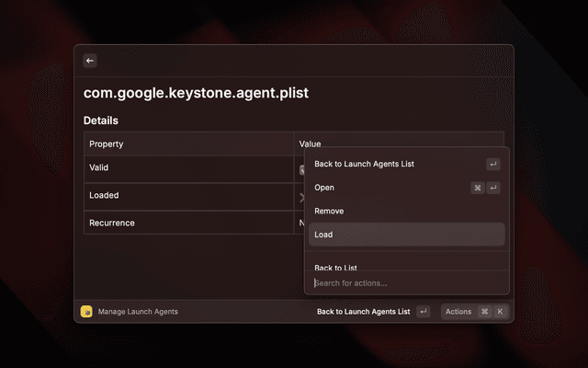Click the partially hidden Valid status icon
Image resolution: width=588 pixels, height=368 pixels.
301,169
